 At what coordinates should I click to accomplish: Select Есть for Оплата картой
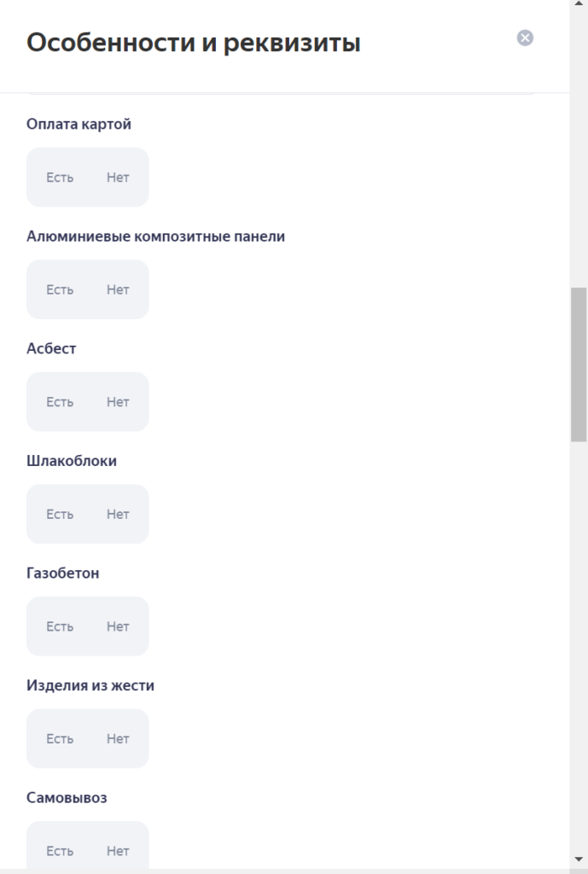(60, 178)
